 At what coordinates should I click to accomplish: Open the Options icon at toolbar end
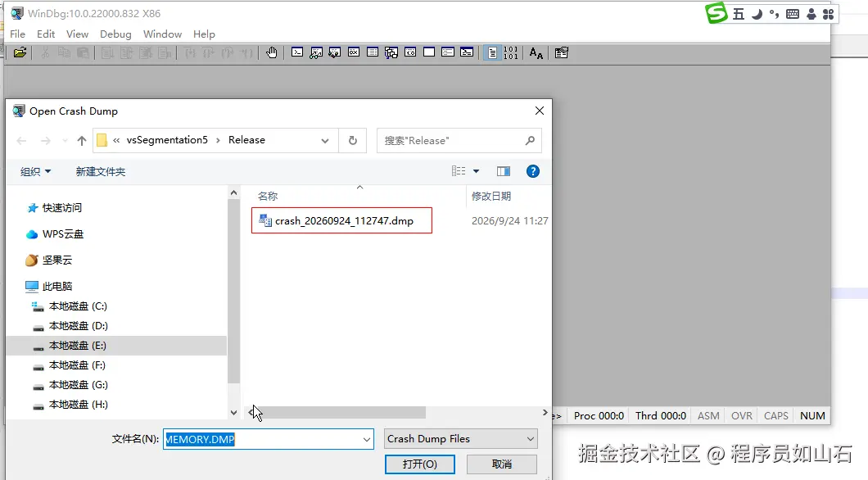(561, 52)
